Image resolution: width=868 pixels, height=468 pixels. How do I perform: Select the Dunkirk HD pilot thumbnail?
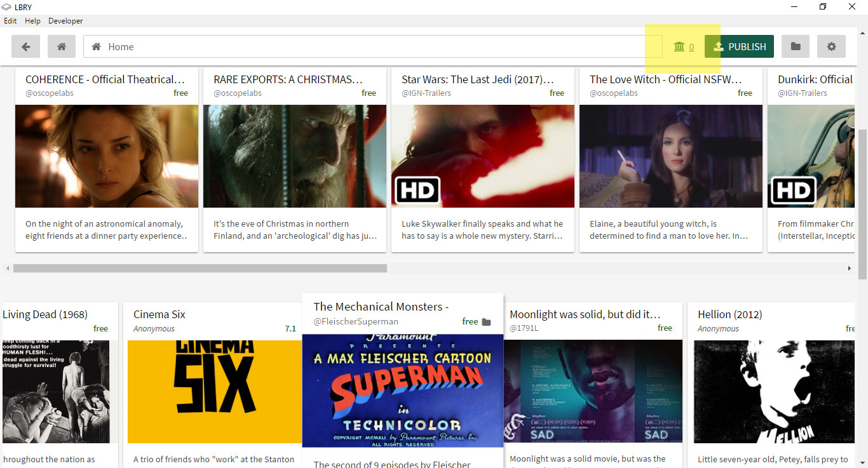pyautogui.click(x=811, y=156)
